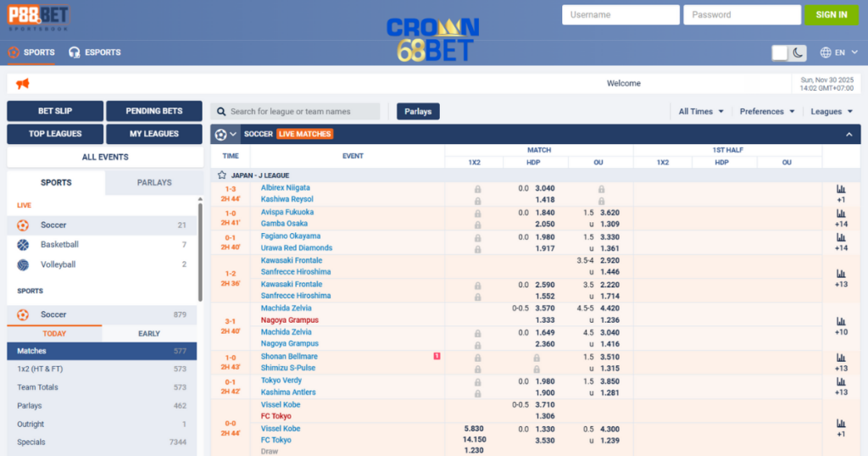
Task: Click the Volleyball icon in live list
Action: click(23, 264)
